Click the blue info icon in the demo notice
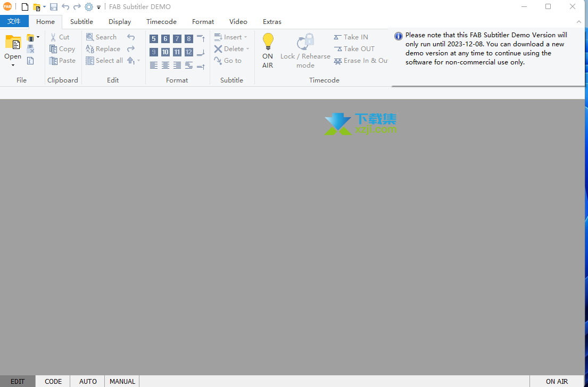This screenshot has height=387, width=588. pos(398,36)
